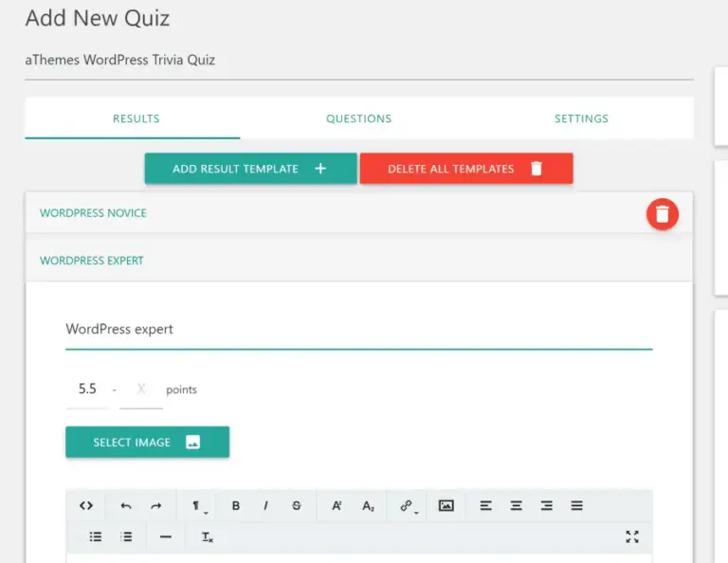Click the insert image icon in toolbar

(446, 505)
